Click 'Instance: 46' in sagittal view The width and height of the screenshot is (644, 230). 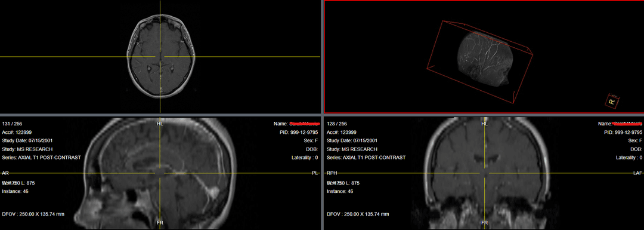pyautogui.click(x=15, y=192)
